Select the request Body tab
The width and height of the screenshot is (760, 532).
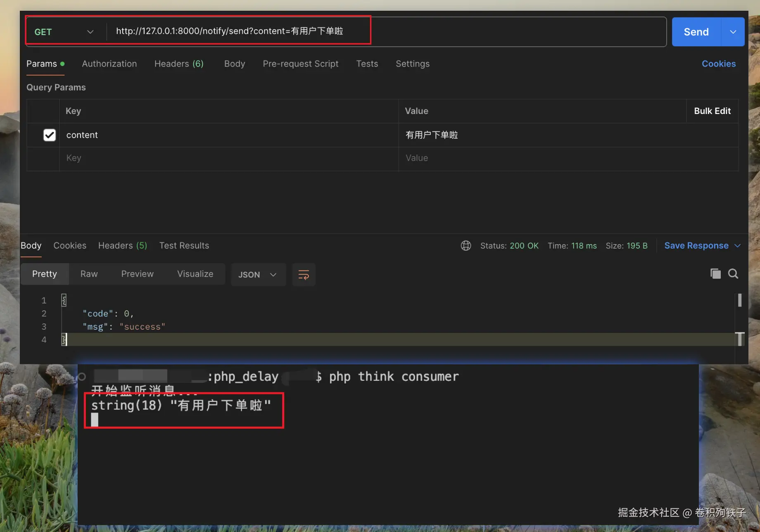[235, 64]
